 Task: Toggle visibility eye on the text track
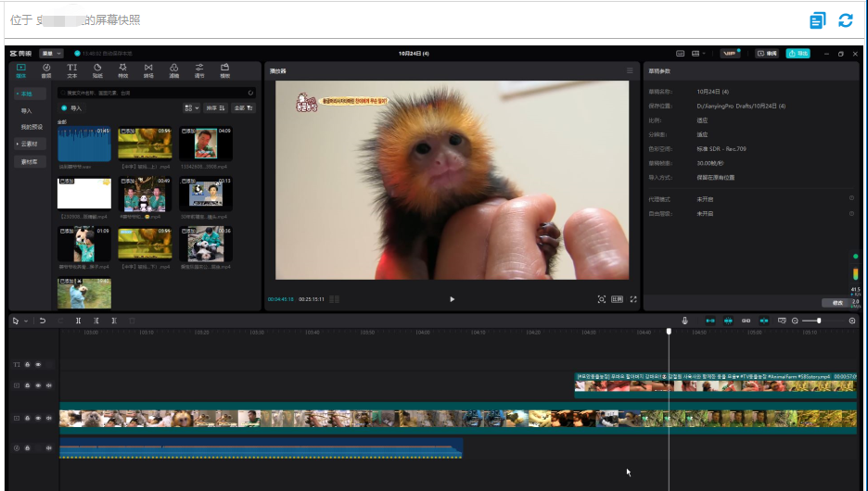click(38, 364)
